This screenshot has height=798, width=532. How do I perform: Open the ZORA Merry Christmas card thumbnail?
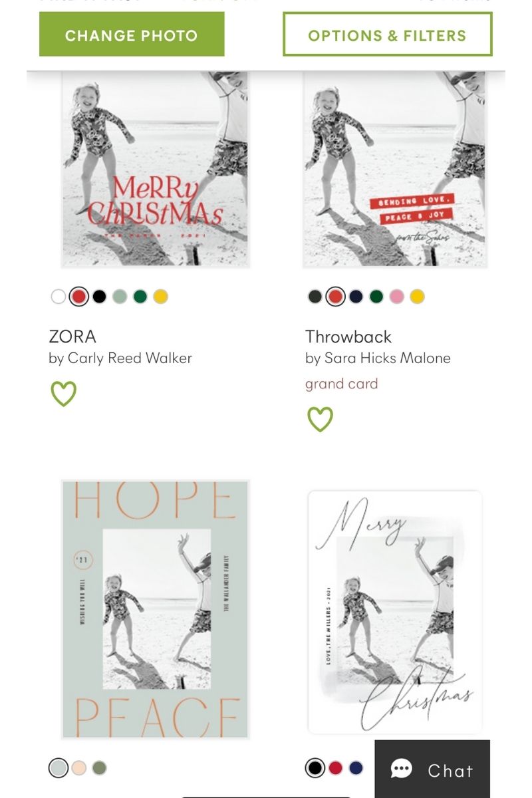[x=155, y=170]
